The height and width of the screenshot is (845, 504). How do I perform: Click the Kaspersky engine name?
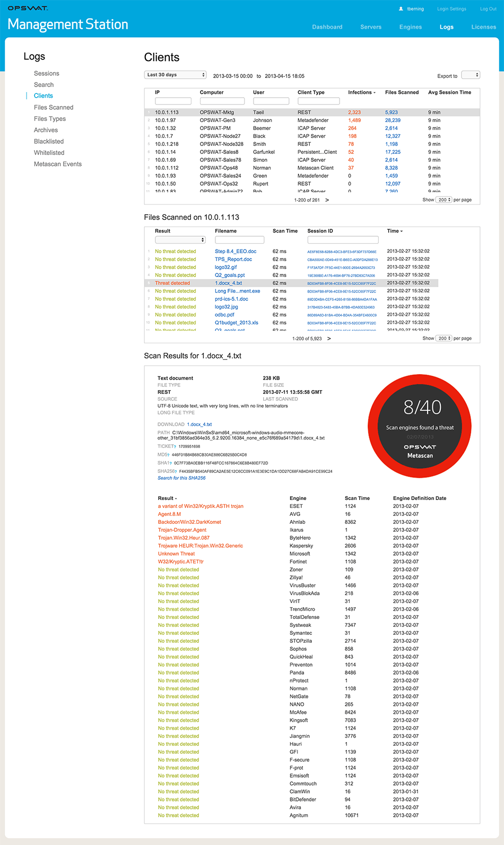coord(301,546)
